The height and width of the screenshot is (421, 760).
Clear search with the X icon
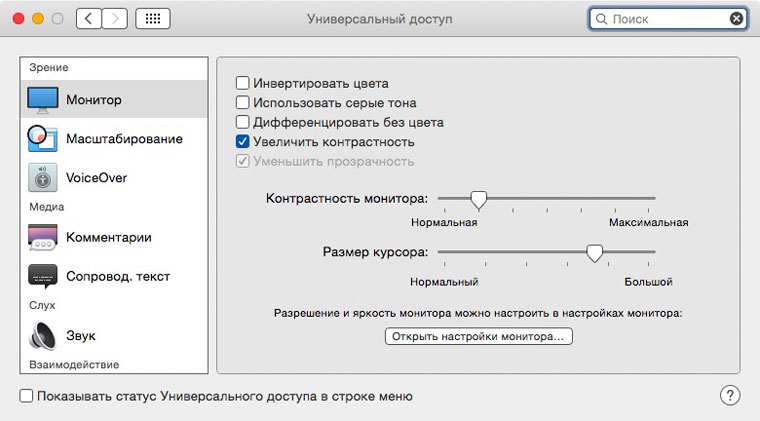[x=737, y=19]
